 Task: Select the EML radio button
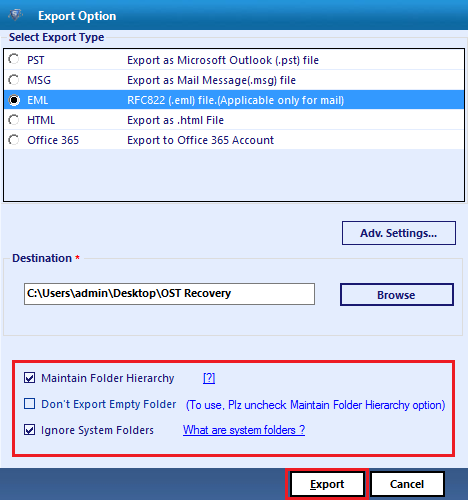pos(14,100)
